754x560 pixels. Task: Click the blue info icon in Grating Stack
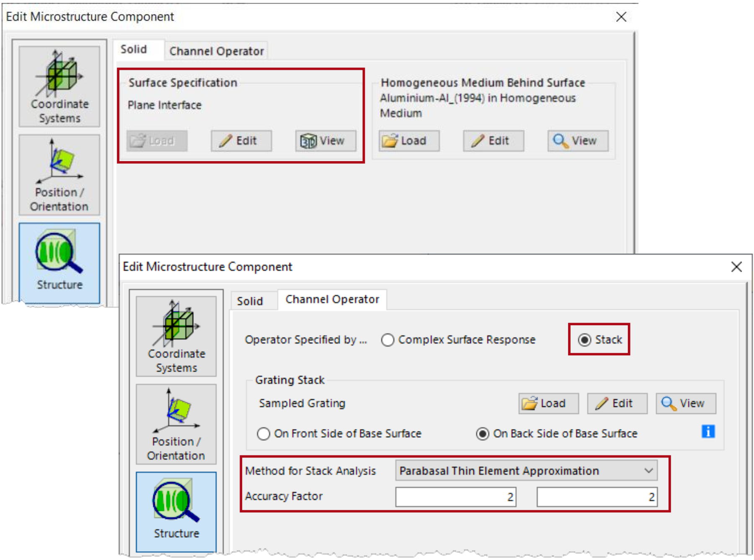pyautogui.click(x=708, y=431)
